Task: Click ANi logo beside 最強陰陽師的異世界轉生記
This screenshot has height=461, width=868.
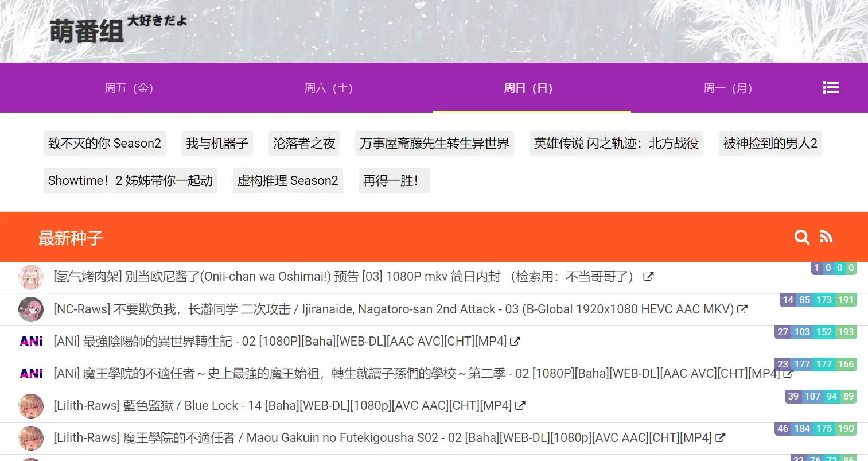Action: [31, 342]
